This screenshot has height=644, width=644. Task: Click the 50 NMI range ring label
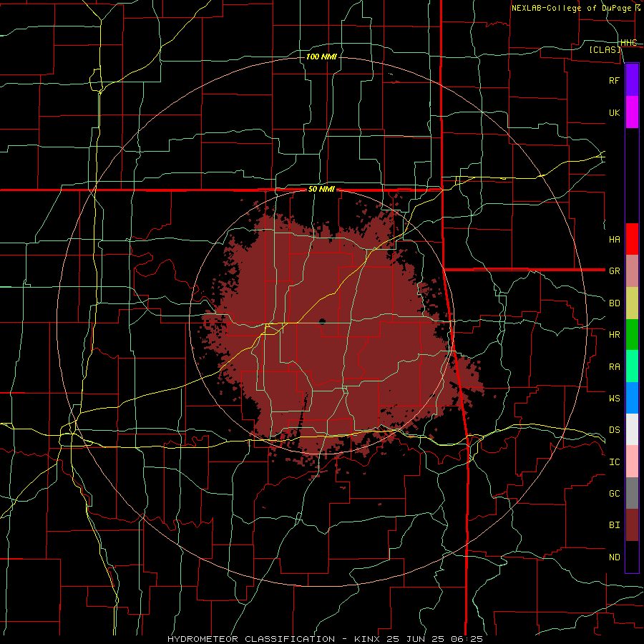(321, 189)
